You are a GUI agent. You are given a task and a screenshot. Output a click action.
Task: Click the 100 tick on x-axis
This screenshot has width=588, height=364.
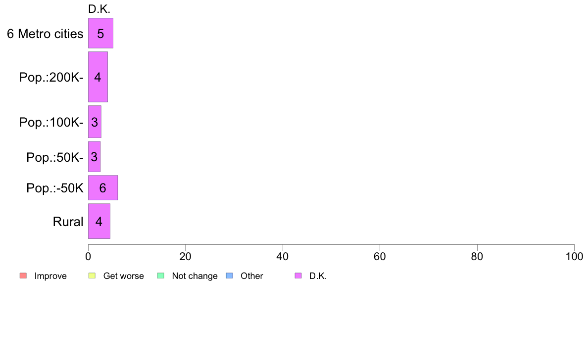click(x=574, y=256)
